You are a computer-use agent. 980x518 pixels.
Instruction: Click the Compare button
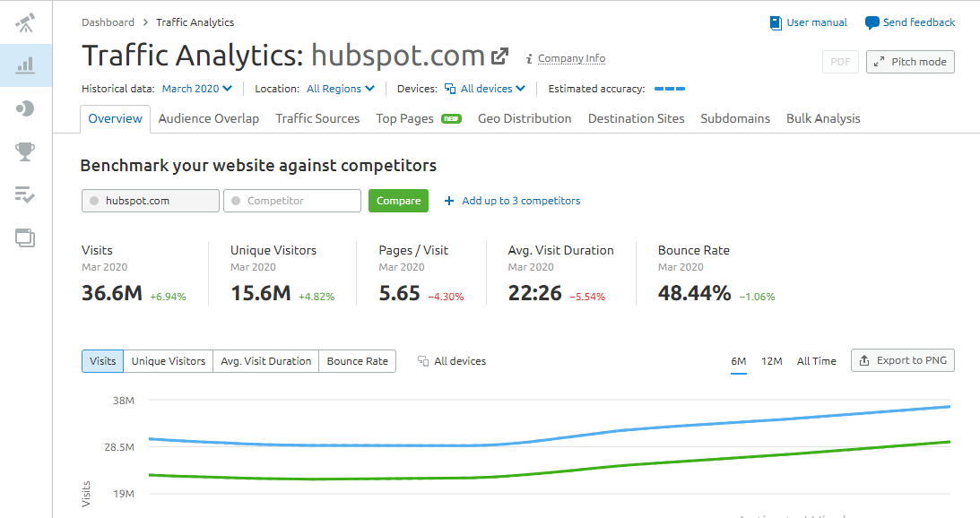(x=399, y=201)
